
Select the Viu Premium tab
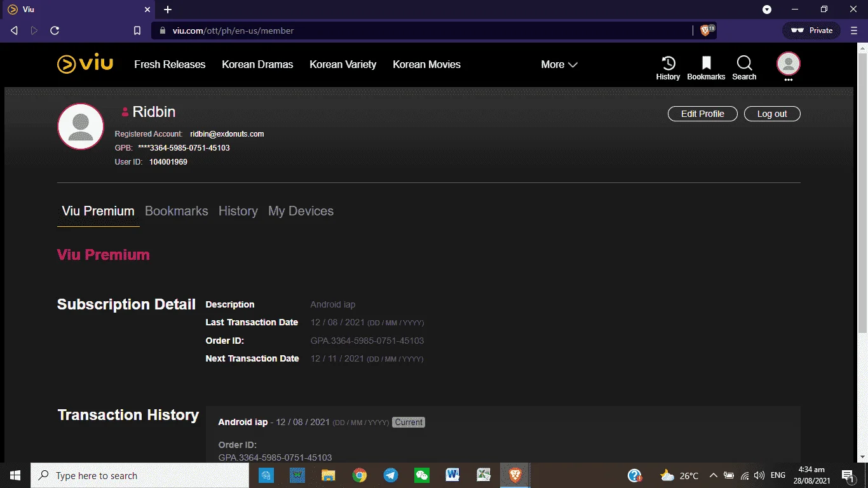[98, 211]
